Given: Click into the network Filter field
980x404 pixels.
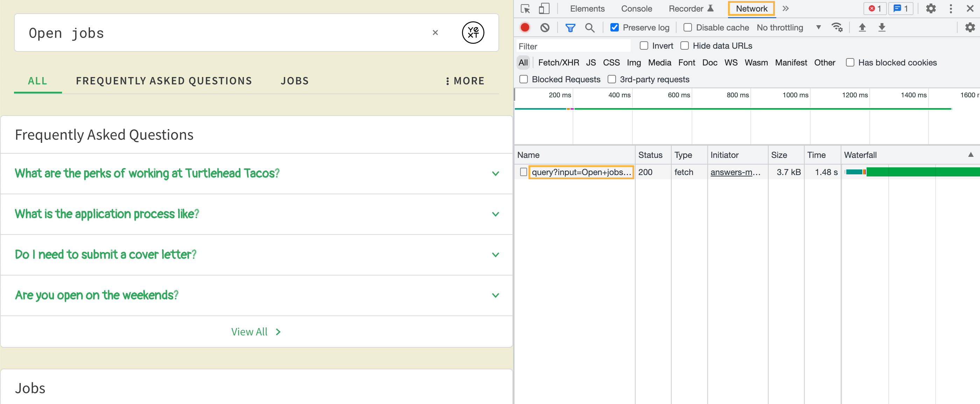Looking at the screenshot, I should (x=573, y=46).
